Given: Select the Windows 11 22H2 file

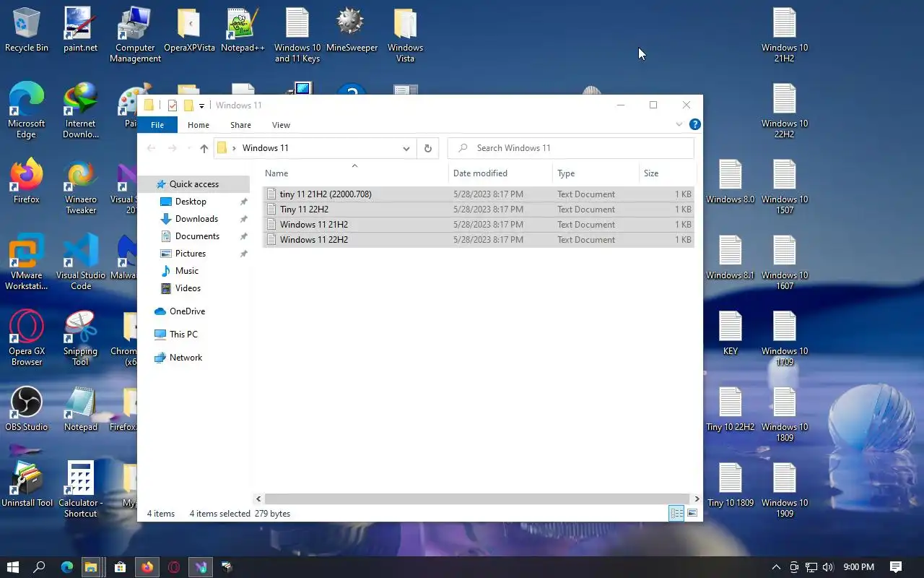Looking at the screenshot, I should pyautogui.click(x=479, y=240).
